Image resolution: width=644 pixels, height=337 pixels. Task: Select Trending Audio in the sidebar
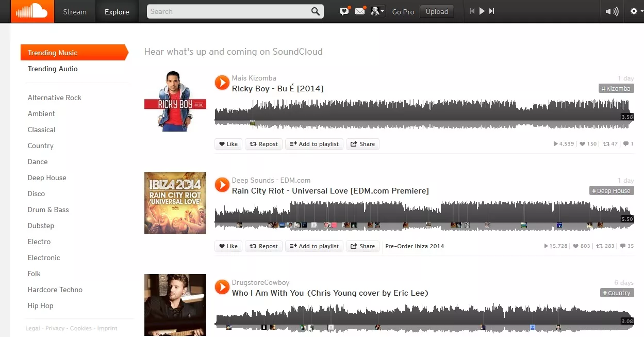pyautogui.click(x=52, y=69)
